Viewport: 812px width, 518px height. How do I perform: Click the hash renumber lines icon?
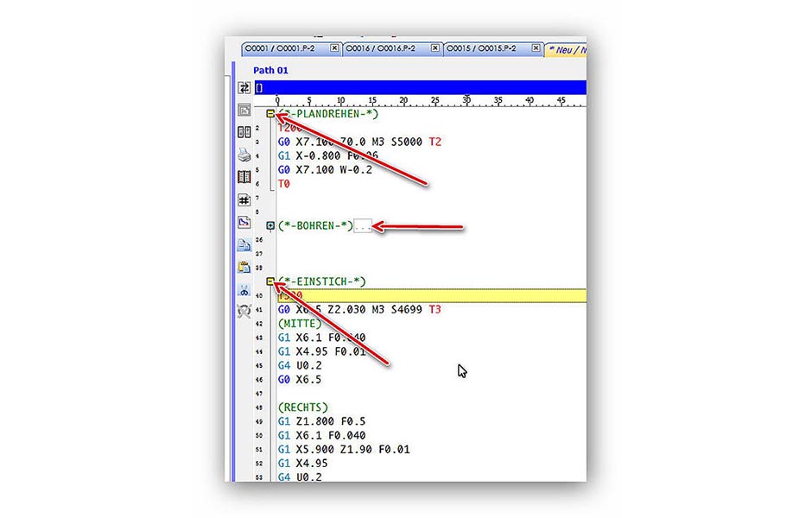[x=244, y=199]
